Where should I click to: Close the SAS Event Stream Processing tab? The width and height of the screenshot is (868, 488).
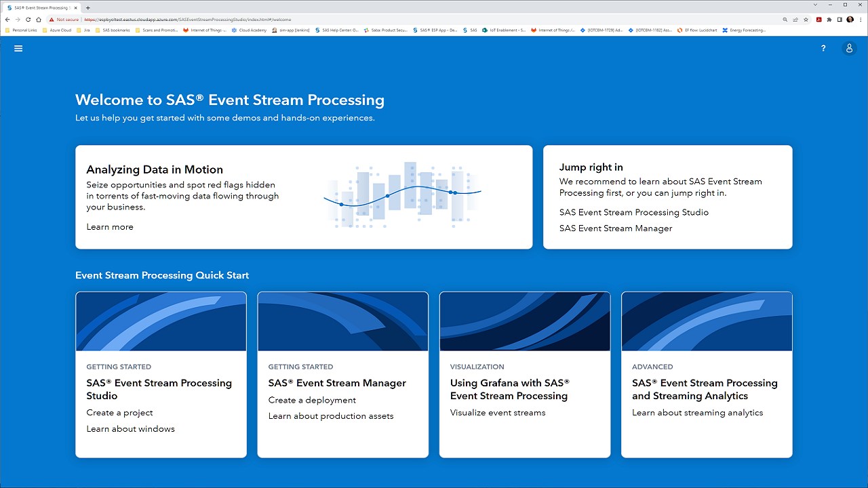[76, 7]
